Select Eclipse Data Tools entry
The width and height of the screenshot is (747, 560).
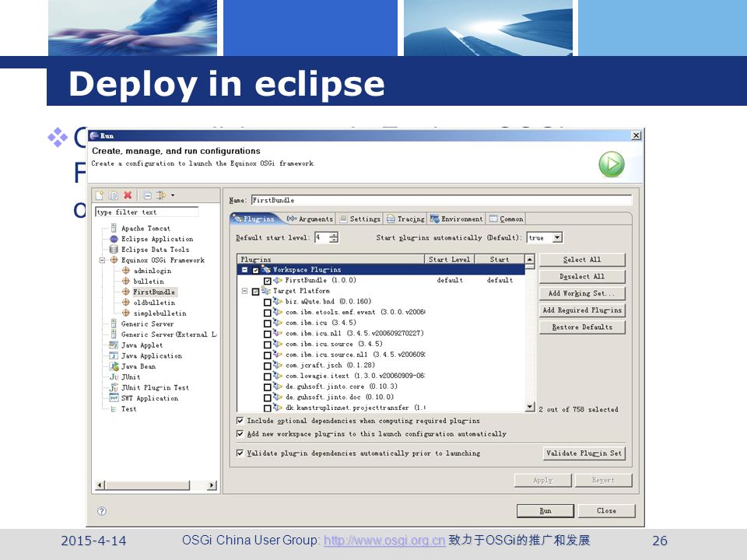pos(155,250)
